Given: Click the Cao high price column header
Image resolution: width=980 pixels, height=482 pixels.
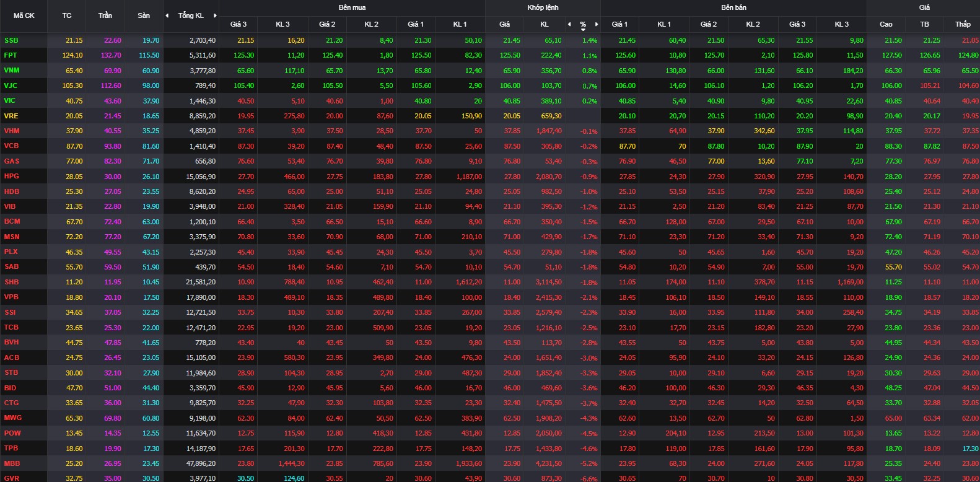Looking at the screenshot, I should pyautogui.click(x=886, y=24).
